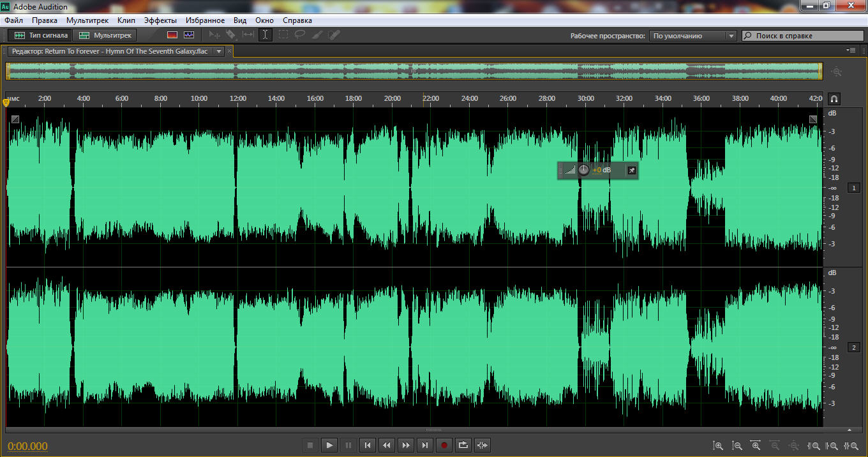Start playback with the Play button
868x457 pixels.
pyautogui.click(x=329, y=445)
